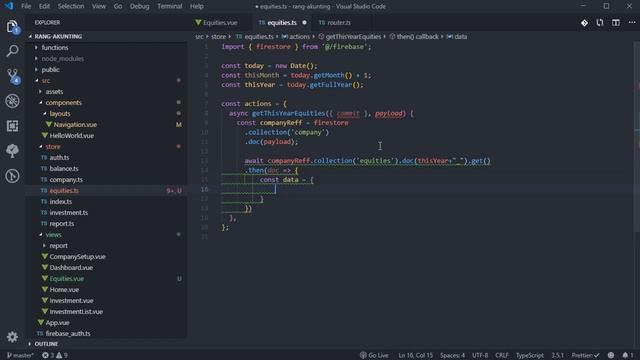
Task: Click the feedback smiley in status bar
Action: tap(611, 356)
